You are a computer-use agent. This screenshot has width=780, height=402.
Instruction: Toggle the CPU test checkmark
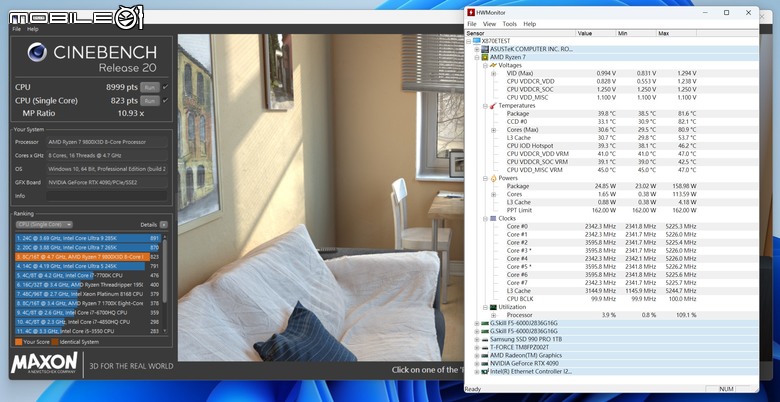[166, 87]
